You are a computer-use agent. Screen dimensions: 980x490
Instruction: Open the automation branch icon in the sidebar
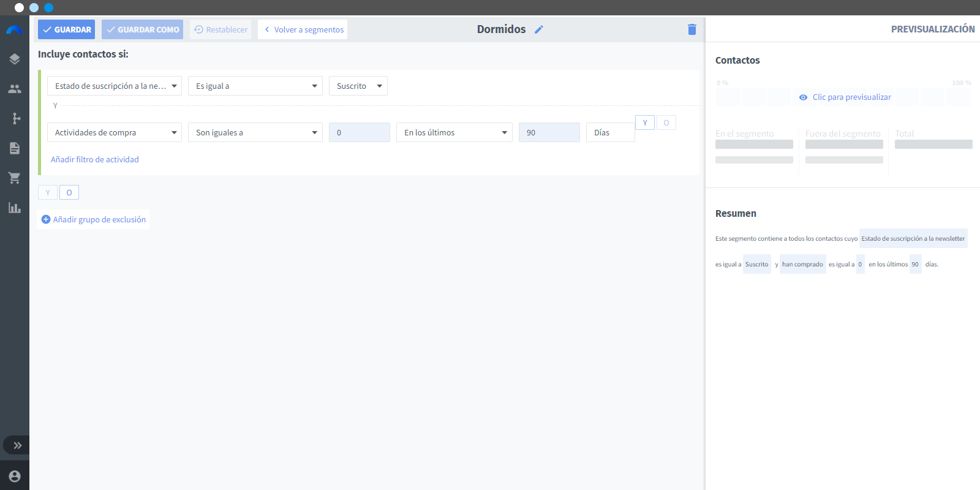click(x=15, y=118)
